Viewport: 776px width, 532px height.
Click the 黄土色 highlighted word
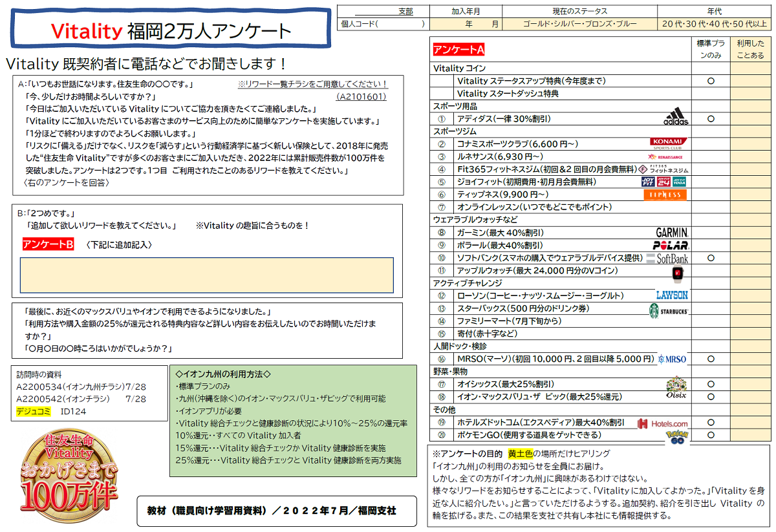[x=521, y=453]
